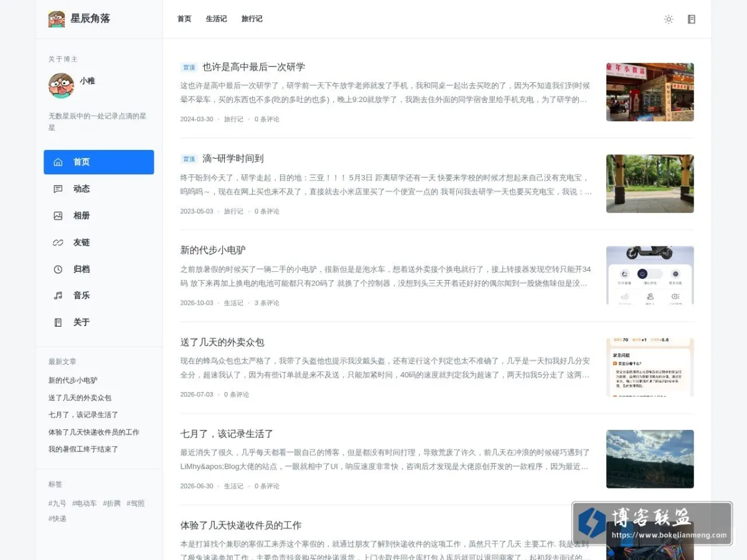This screenshot has height=560, width=747.
Task: Open article title 七月了，该记录生活了 in main list
Action: [227, 434]
